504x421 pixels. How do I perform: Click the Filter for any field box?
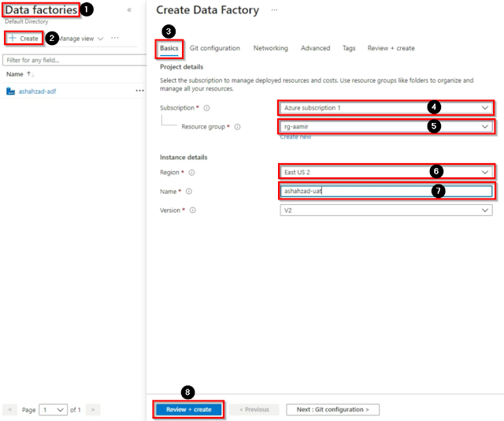[x=74, y=60]
